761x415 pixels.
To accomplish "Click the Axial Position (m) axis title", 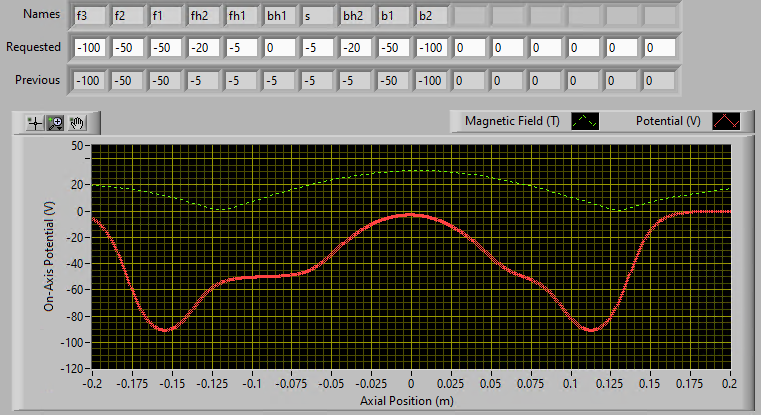I will (x=407, y=401).
